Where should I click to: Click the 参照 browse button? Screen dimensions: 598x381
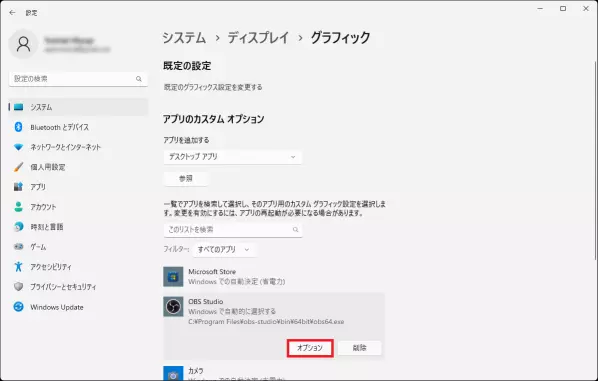pyautogui.click(x=186, y=178)
